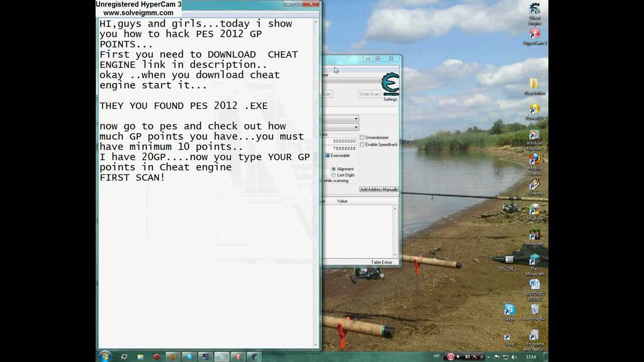Launch ImgBurn desktop shortcut
This screenshot has width=644, height=362.
[x=534, y=212]
